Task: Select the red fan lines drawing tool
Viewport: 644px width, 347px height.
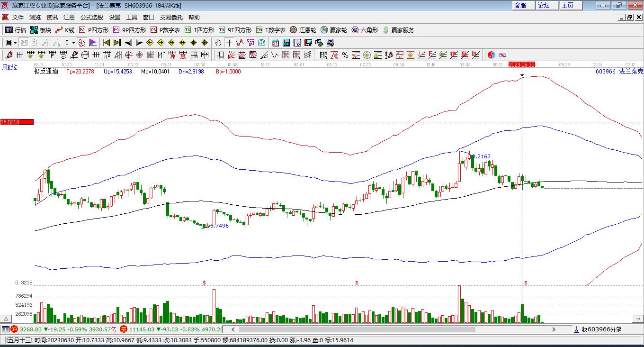Action: pos(231,55)
